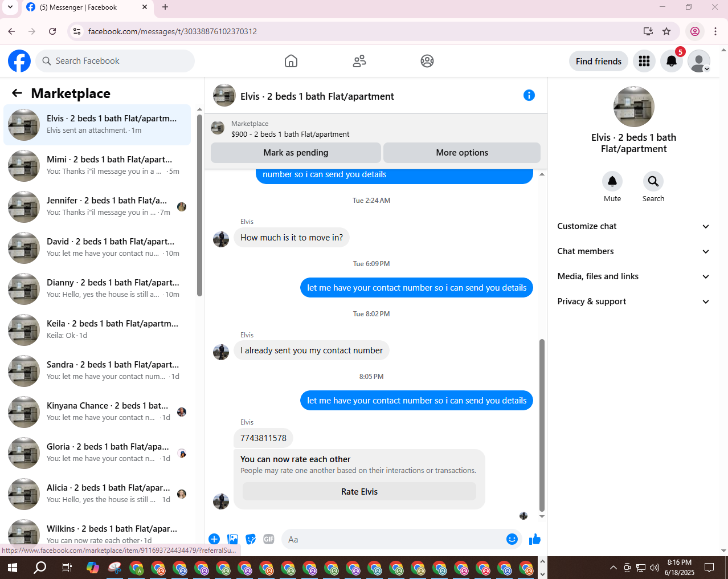
Task: Open Alicia conversation in chat list
Action: [x=97, y=494]
